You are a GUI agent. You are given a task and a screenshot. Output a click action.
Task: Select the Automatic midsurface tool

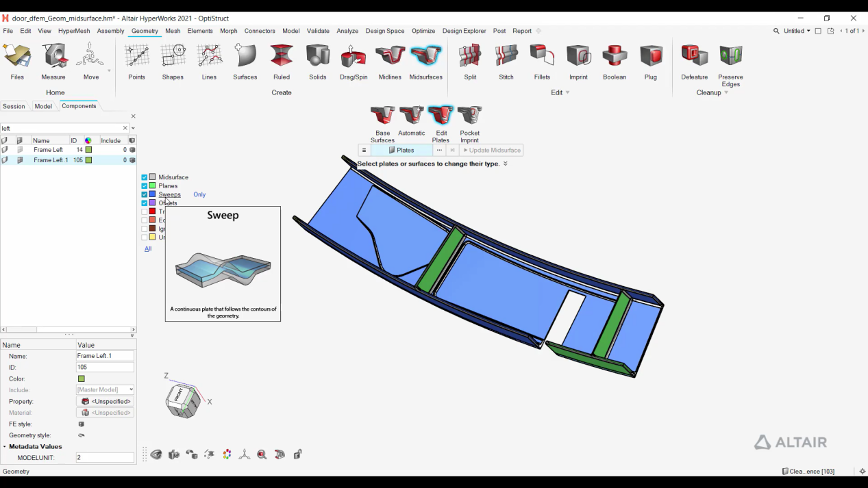[x=412, y=121]
